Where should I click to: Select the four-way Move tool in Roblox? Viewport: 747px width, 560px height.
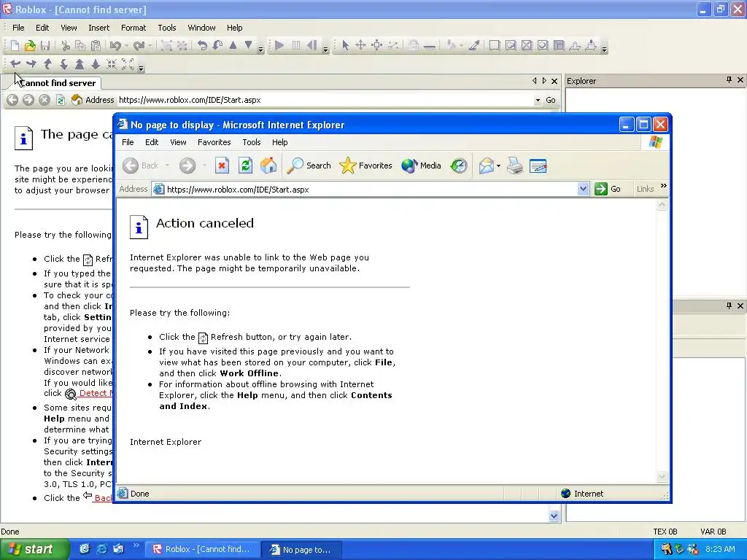360,46
